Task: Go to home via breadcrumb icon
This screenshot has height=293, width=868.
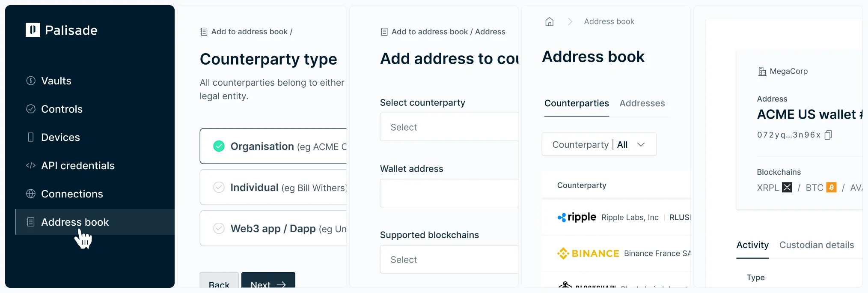Action: point(550,22)
